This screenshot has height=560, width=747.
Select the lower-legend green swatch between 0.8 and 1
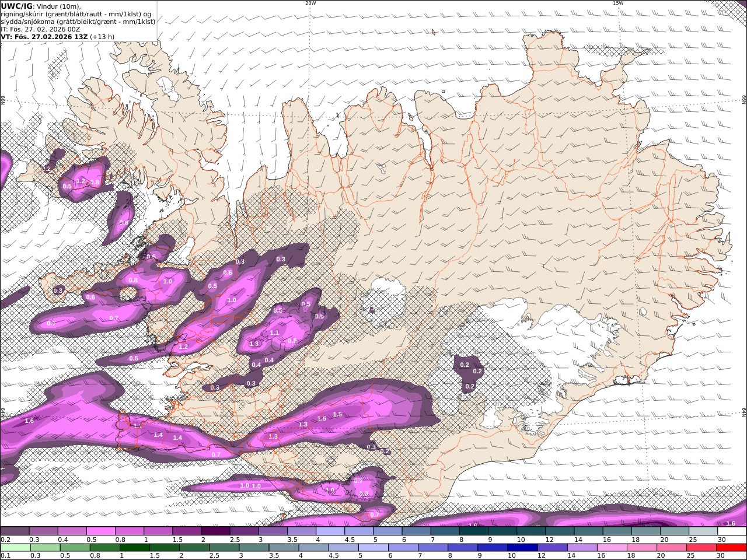coord(106,548)
